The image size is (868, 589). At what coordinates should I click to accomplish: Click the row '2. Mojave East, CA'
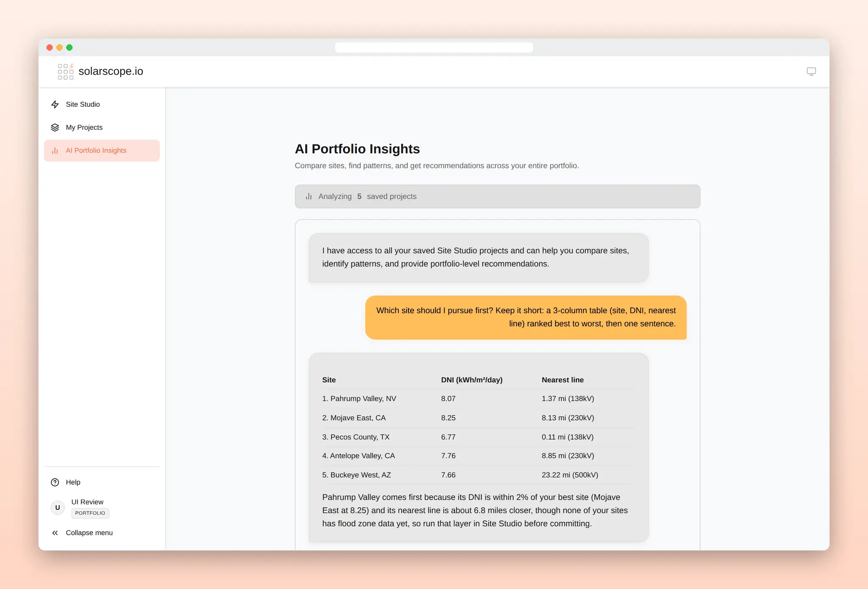(478, 418)
